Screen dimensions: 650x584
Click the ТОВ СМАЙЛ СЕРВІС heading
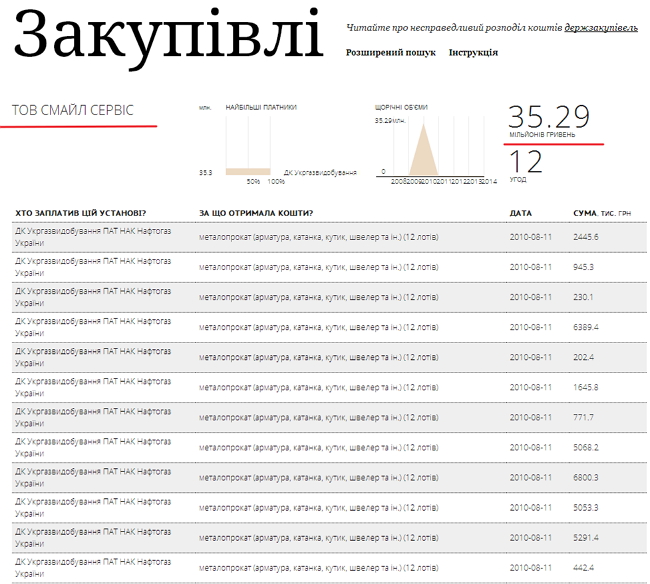pyautogui.click(x=73, y=110)
